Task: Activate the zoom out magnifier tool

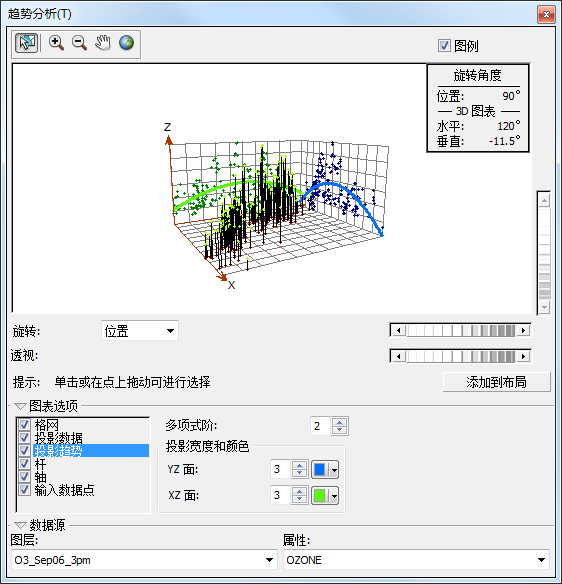Action: [x=79, y=43]
